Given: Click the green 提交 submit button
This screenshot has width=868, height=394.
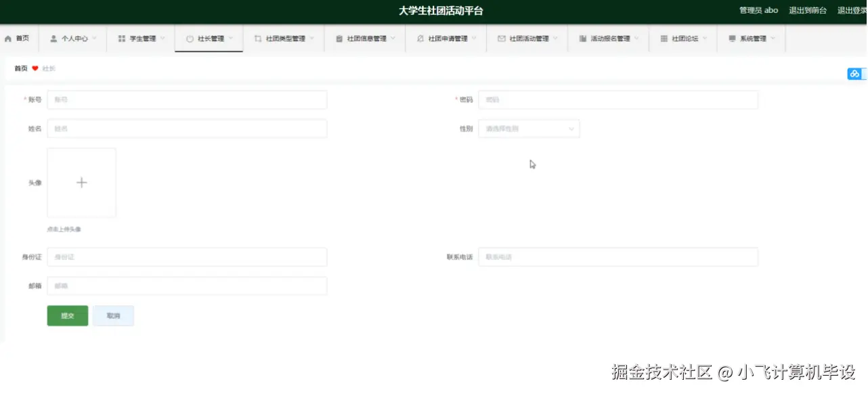Looking at the screenshot, I should (x=68, y=316).
